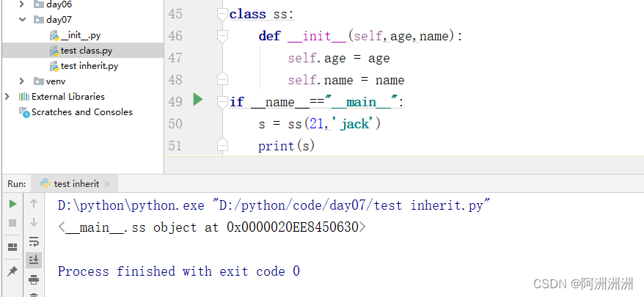The height and width of the screenshot is (297, 644).
Task: Click the Restore Layout icon
Action: [x=12, y=247]
